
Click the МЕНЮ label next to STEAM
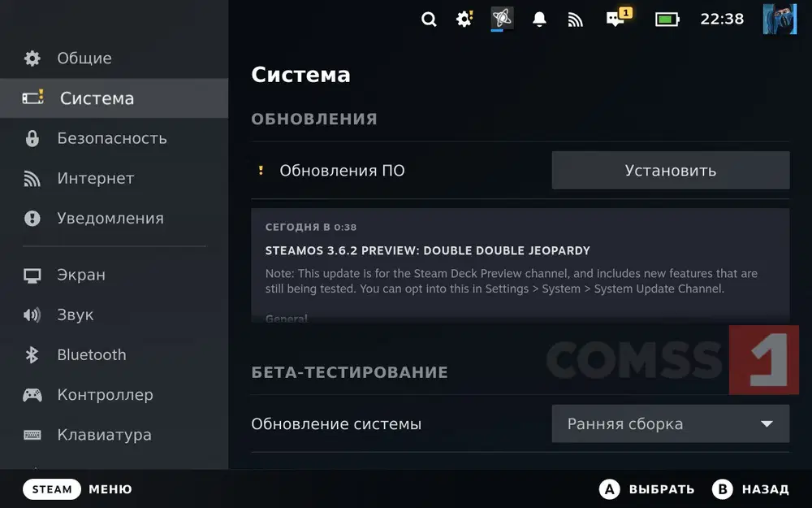tap(110, 489)
